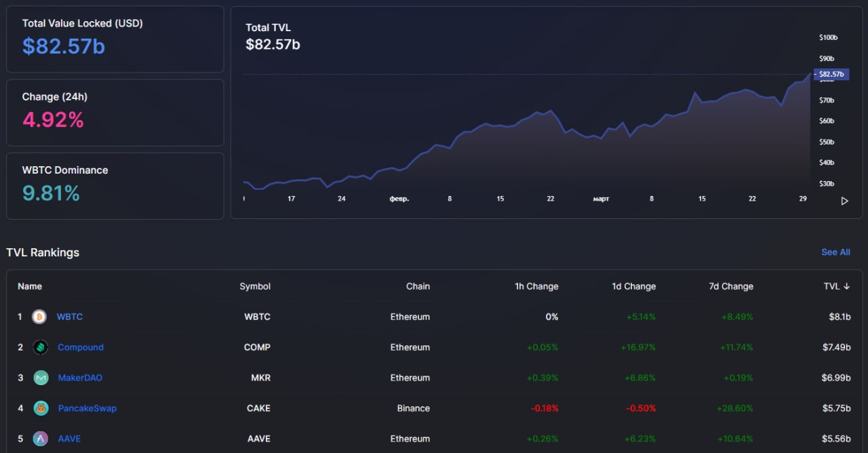This screenshot has height=453, width=868.
Task: Click the Compound logo icon
Action: coord(40,347)
